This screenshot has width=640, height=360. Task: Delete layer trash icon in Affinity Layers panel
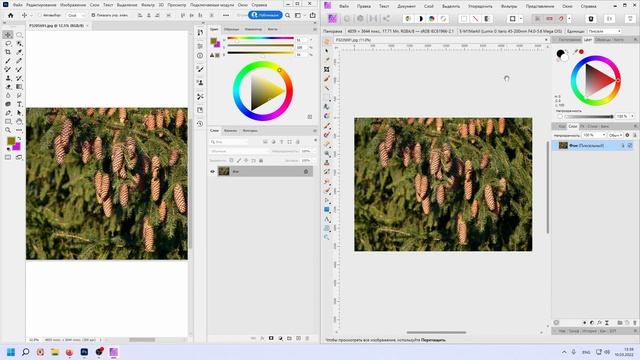(x=635, y=322)
